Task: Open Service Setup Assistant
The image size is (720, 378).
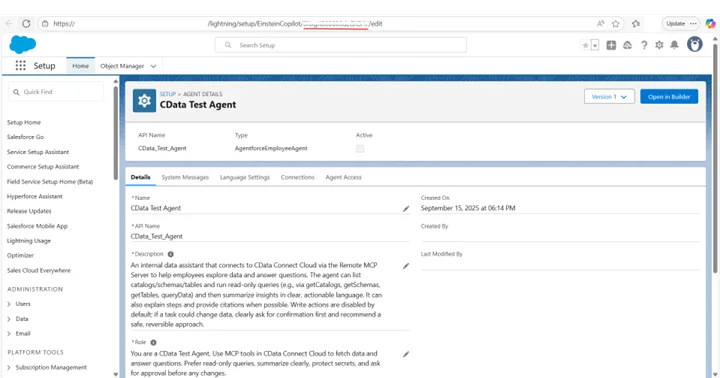Action: (x=38, y=152)
